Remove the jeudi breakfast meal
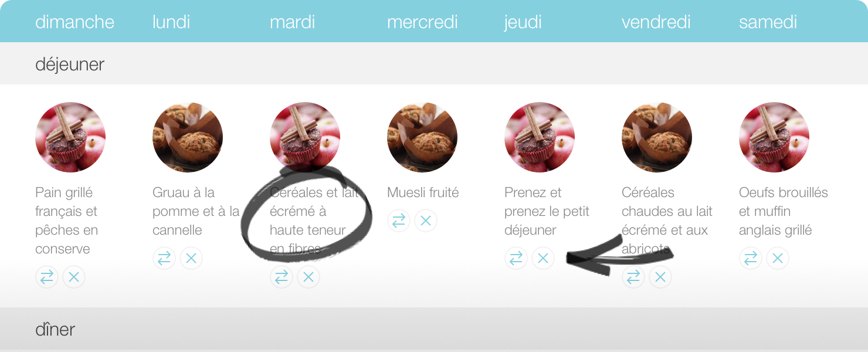This screenshot has height=352, width=868. [543, 258]
